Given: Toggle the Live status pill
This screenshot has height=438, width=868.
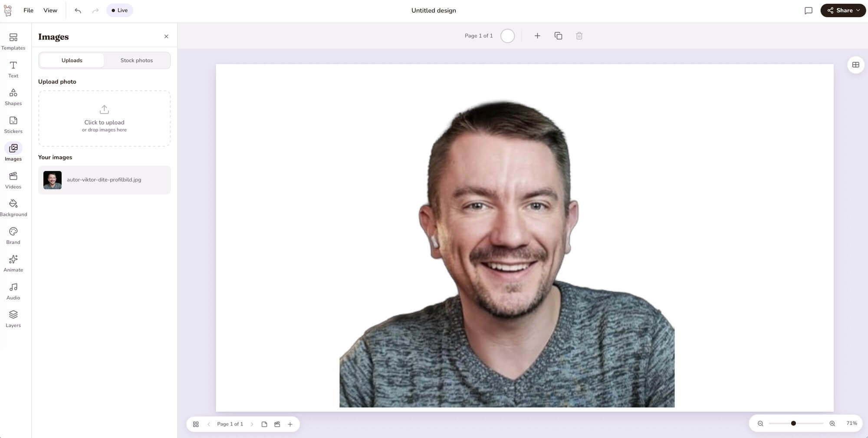Looking at the screenshot, I should point(119,10).
